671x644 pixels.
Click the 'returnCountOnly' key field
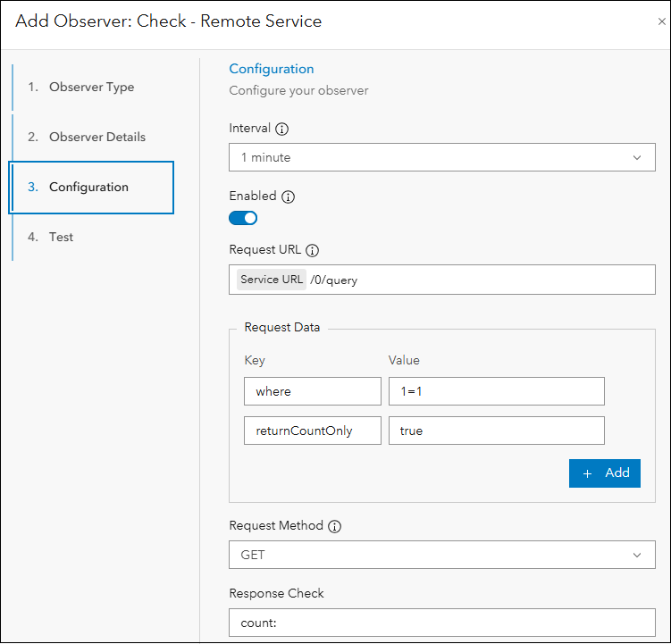pyautogui.click(x=313, y=431)
